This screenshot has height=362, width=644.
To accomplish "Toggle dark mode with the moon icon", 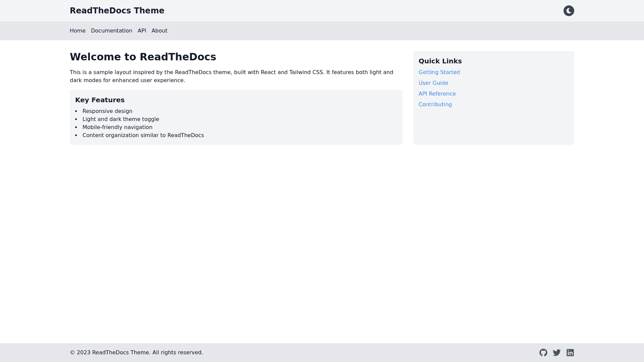I will tap(569, 11).
